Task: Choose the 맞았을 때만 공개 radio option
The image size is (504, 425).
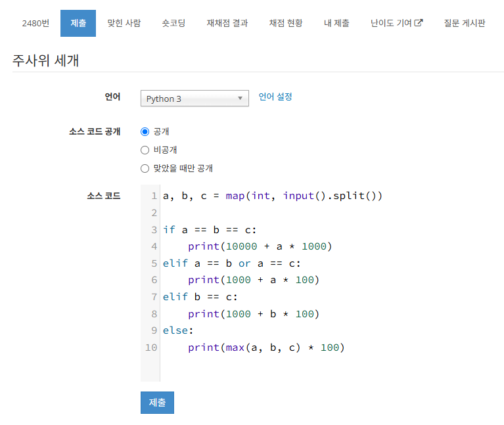Action: pos(145,168)
